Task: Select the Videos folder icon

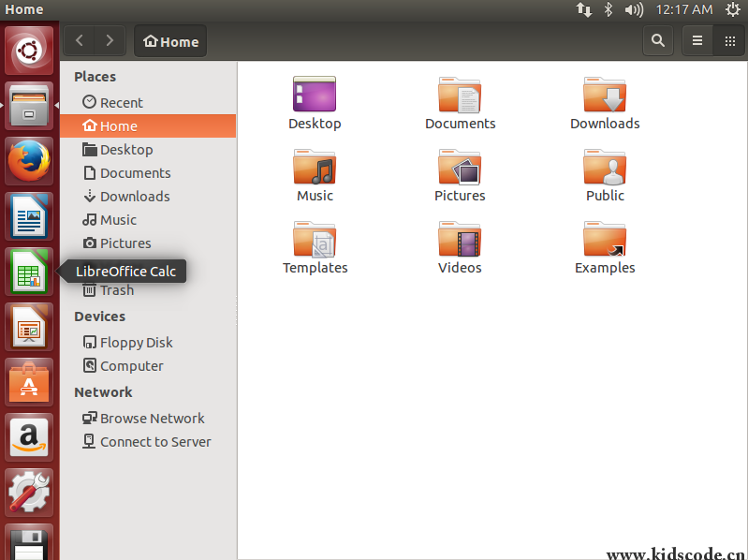Action: pyautogui.click(x=460, y=239)
